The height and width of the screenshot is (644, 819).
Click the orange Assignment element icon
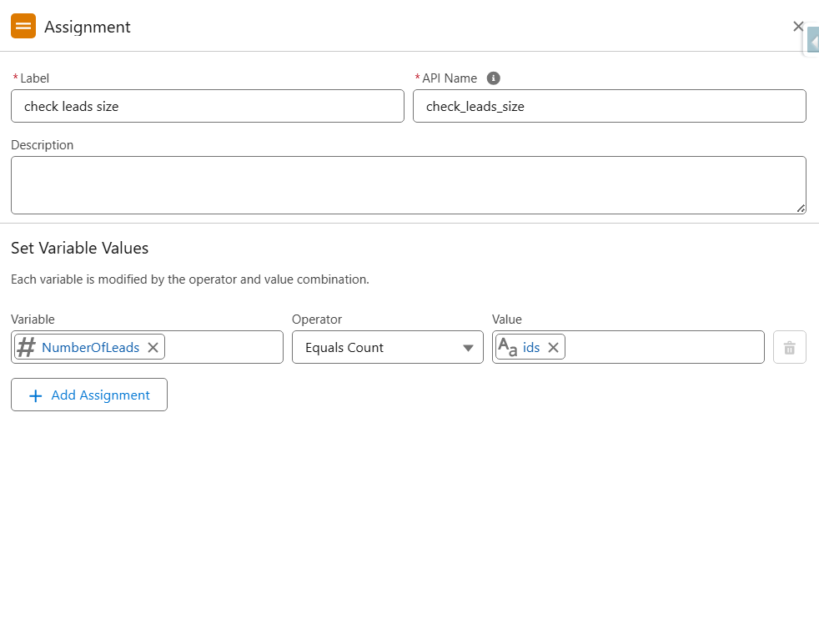pyautogui.click(x=23, y=26)
